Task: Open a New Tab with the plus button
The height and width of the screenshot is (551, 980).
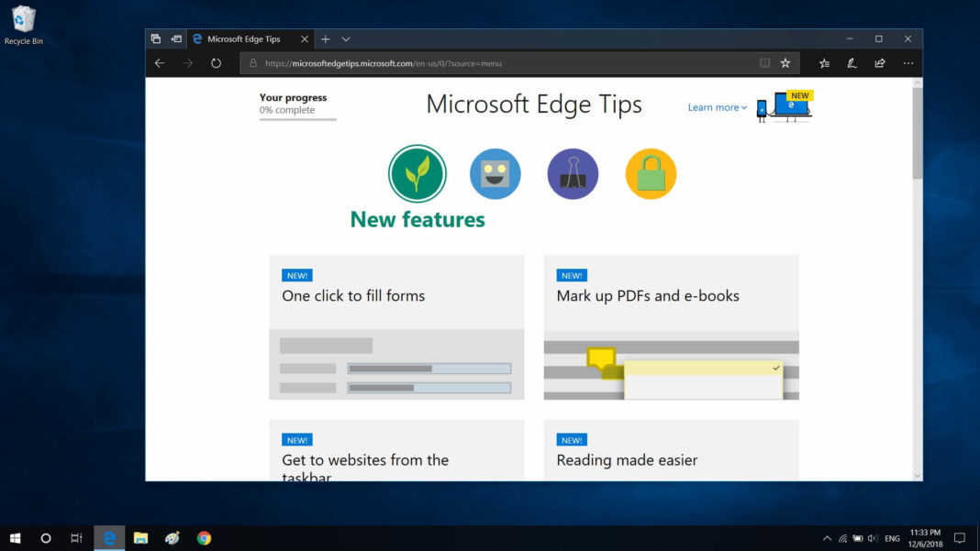Action: 326,39
